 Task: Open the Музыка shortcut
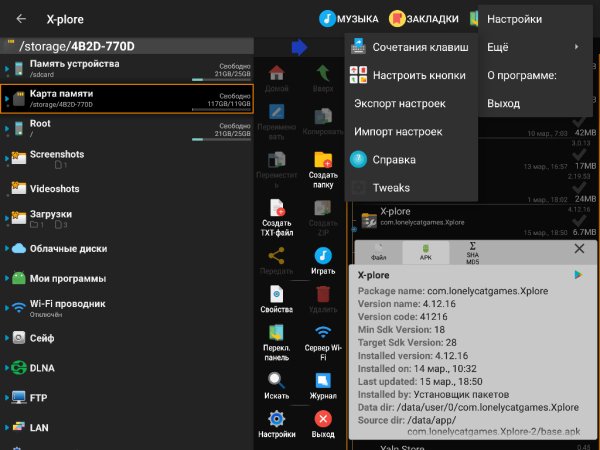click(x=349, y=19)
